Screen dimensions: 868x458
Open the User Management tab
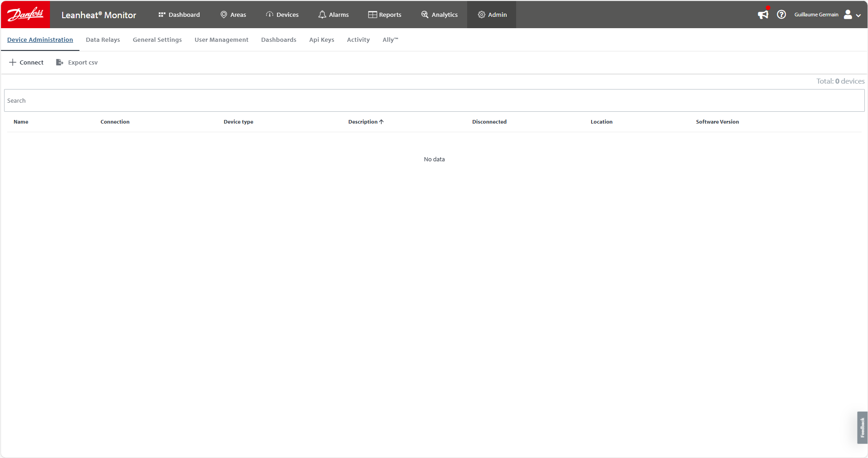221,40
